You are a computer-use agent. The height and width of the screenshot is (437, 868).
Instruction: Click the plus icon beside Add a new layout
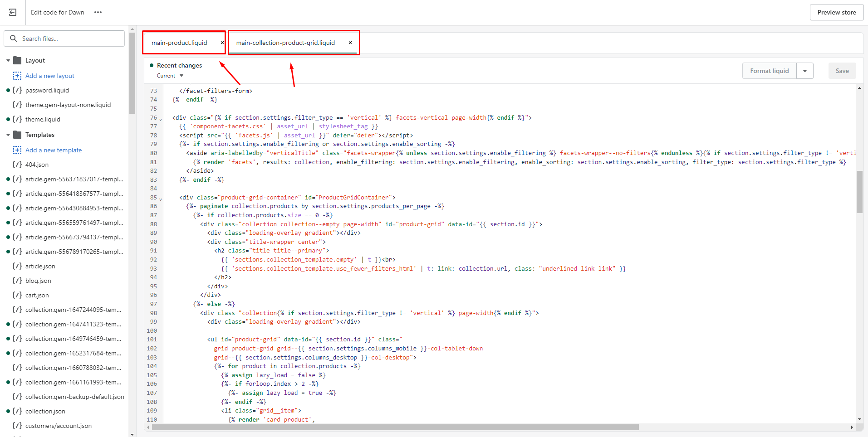(17, 76)
